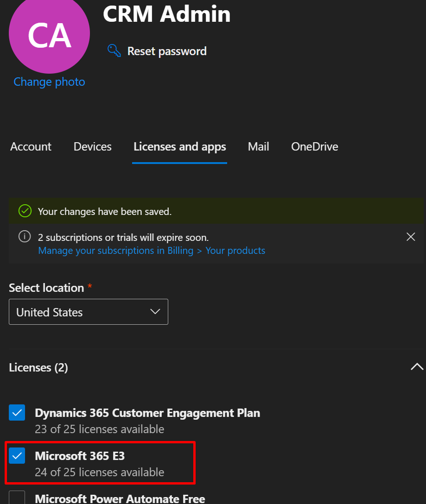Open the OneDrive tab
The width and height of the screenshot is (426, 504).
pyautogui.click(x=315, y=146)
